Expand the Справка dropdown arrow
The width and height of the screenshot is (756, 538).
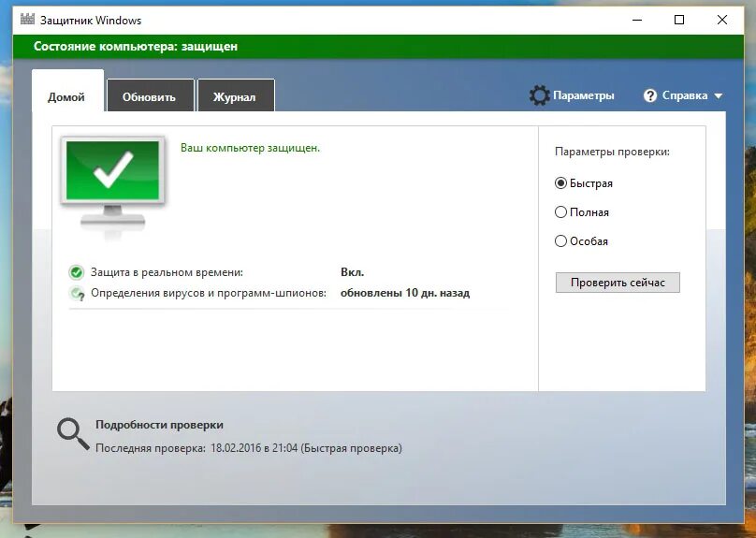pyautogui.click(x=718, y=96)
